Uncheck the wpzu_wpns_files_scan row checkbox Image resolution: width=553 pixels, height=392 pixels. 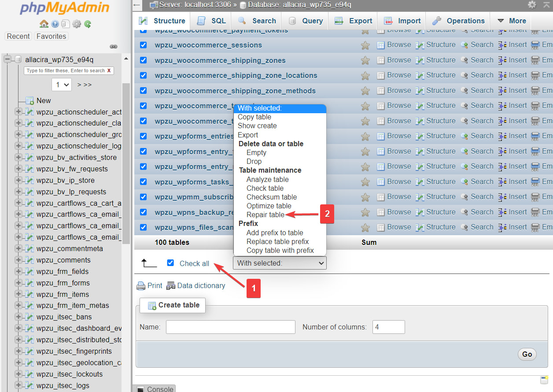[x=143, y=227]
